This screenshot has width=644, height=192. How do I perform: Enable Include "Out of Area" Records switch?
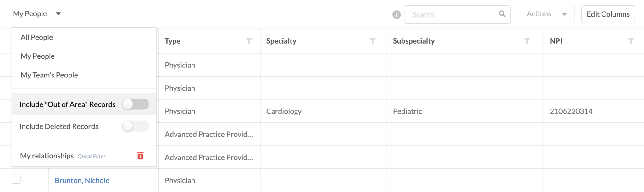[x=136, y=104]
